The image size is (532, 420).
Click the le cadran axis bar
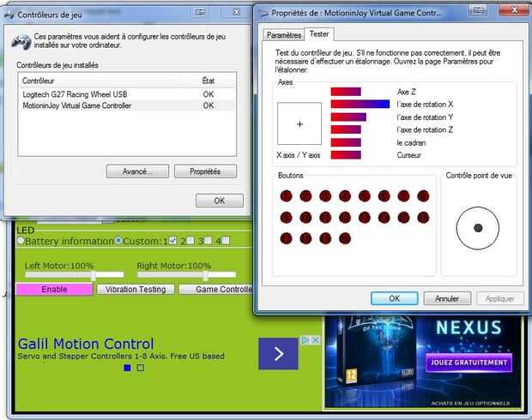point(346,142)
